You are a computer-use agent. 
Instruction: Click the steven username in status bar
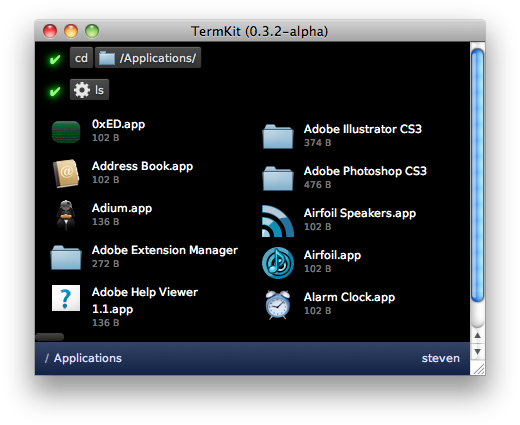coord(440,358)
